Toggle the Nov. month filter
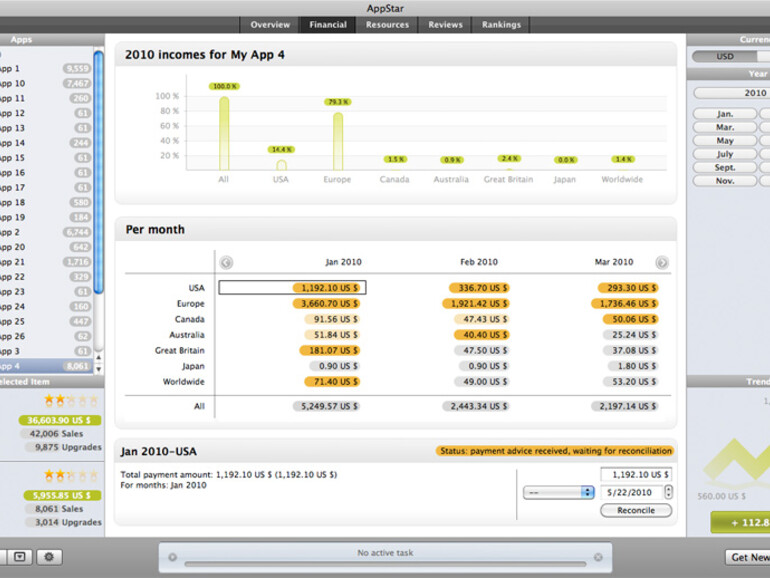The width and height of the screenshot is (770, 578). click(x=725, y=181)
